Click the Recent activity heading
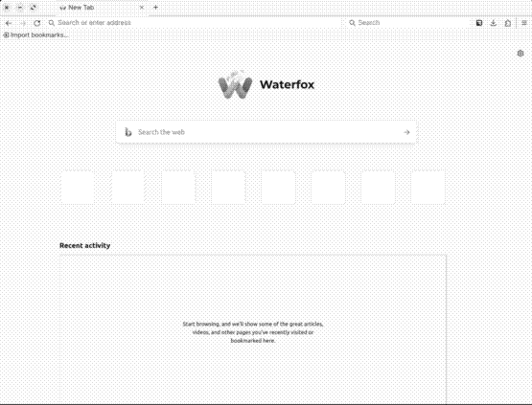This screenshot has height=405, width=532. (84, 245)
